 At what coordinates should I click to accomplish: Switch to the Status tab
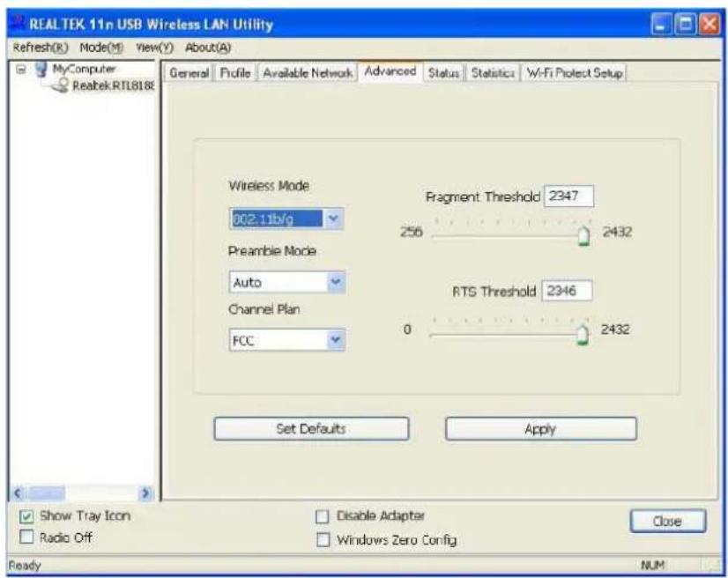[x=443, y=73]
